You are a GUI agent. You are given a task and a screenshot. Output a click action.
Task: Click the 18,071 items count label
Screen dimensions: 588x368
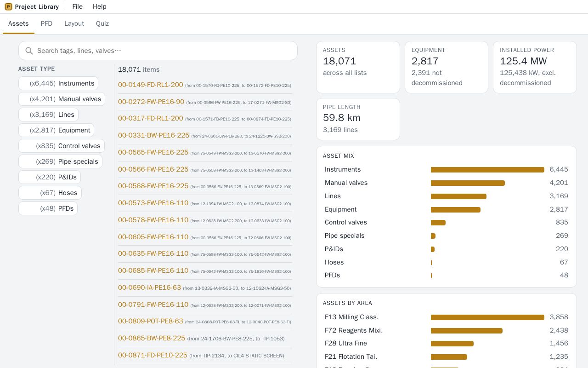coord(139,69)
